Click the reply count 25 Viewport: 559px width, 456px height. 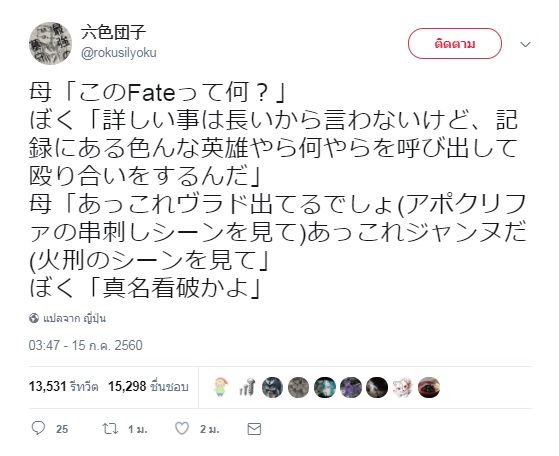[x=62, y=429]
